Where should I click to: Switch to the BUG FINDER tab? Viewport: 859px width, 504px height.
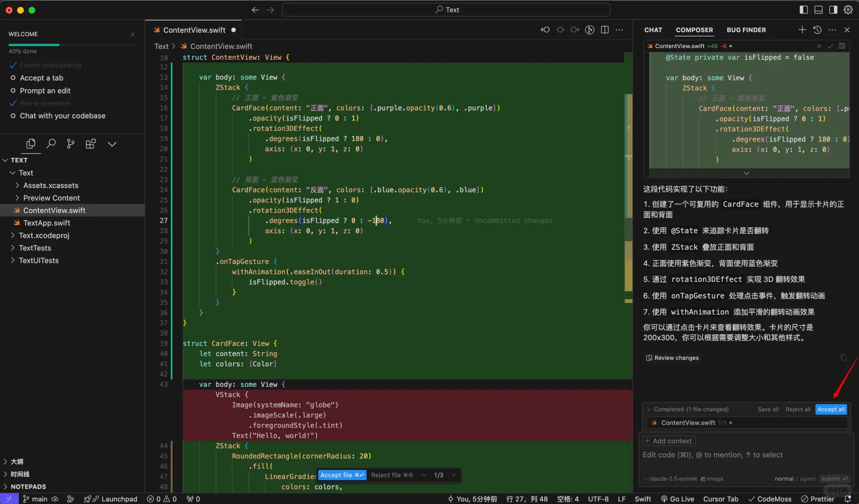pyautogui.click(x=746, y=30)
